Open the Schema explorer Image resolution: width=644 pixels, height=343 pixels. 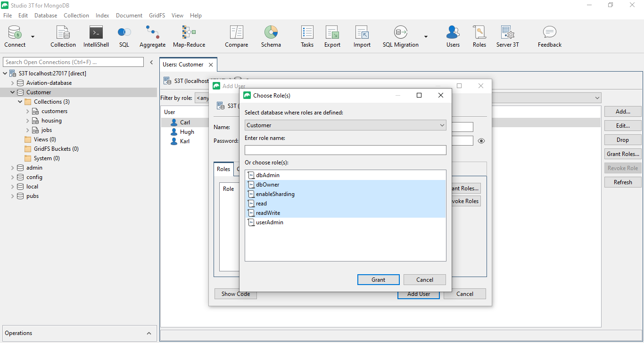[x=271, y=37]
